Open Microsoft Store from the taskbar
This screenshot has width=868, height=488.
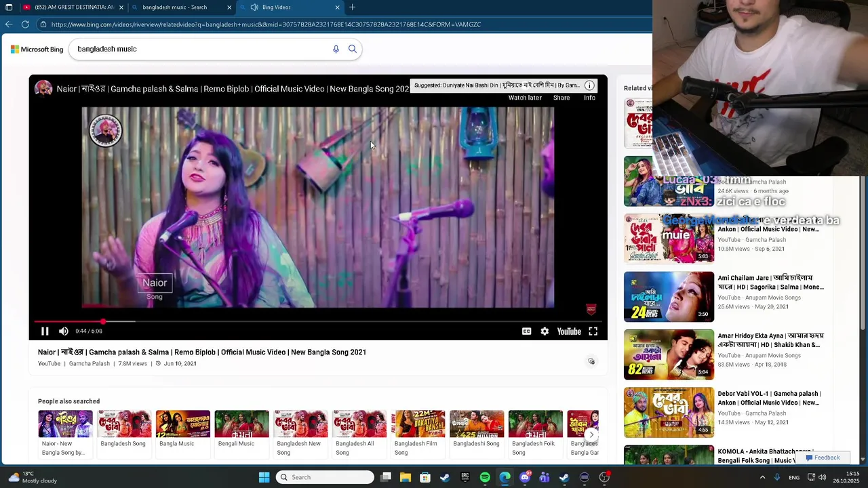point(425,477)
